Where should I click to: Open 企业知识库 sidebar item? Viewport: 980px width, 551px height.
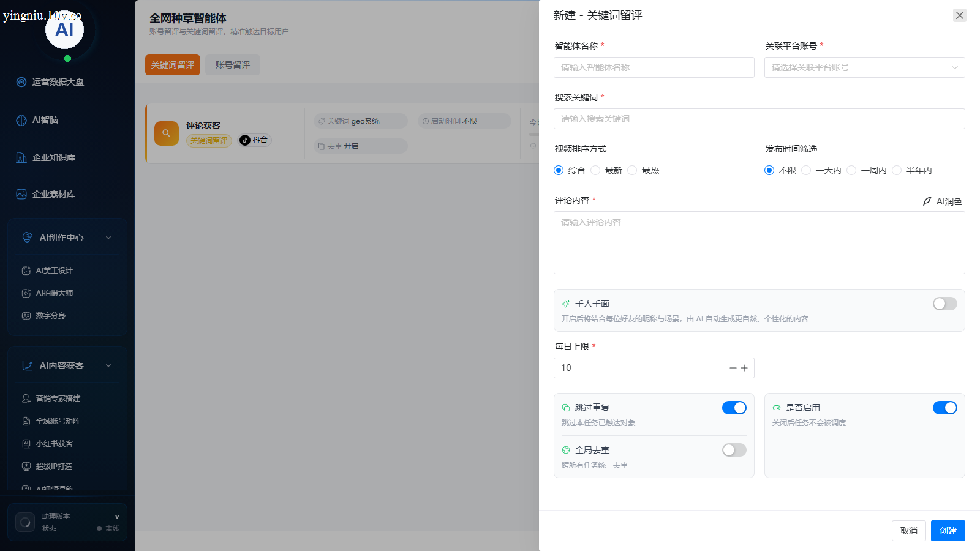54,157
